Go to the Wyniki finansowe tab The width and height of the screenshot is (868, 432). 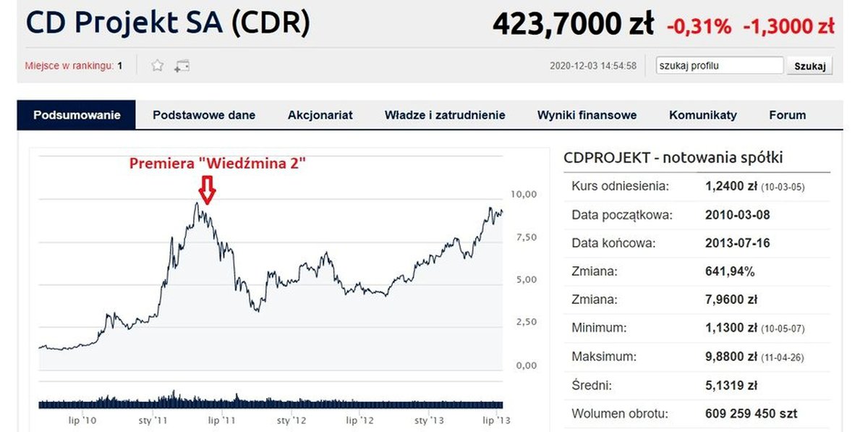pos(587,115)
